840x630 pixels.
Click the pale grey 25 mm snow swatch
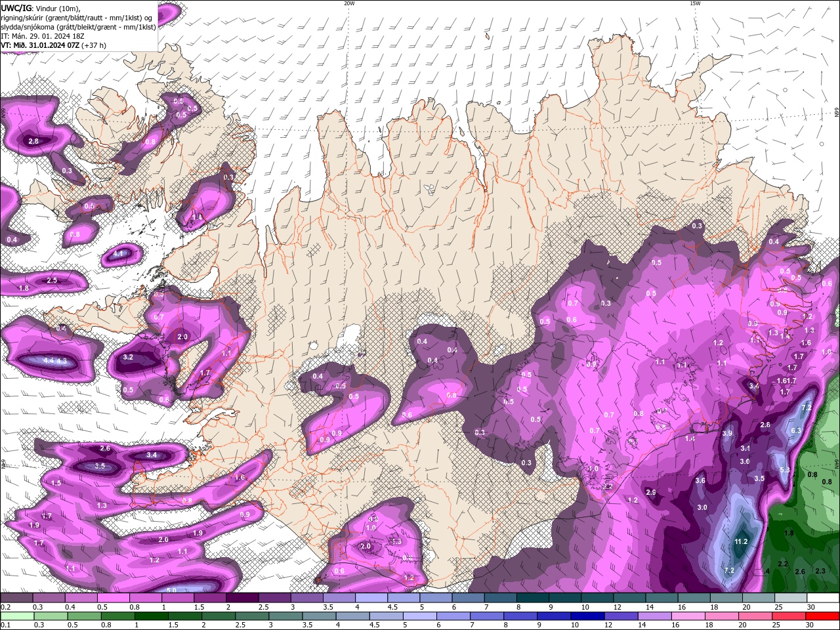791,598
